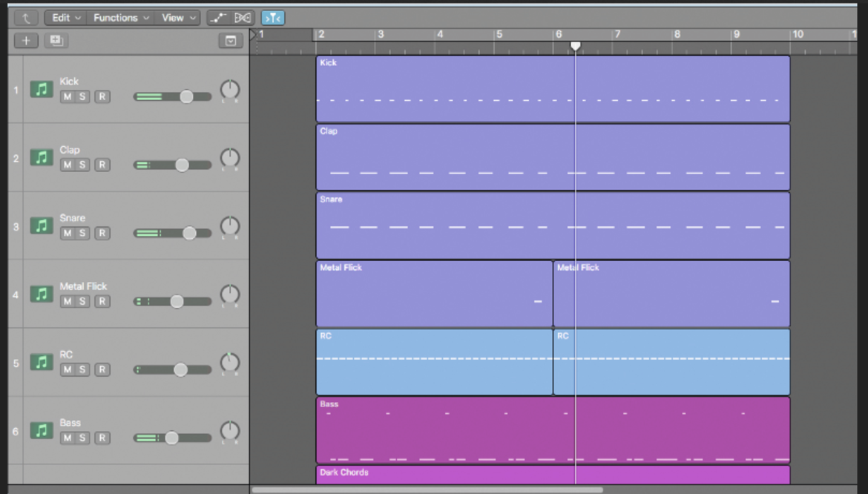Click the Snare track pan knob
868x494 pixels.
[230, 225]
